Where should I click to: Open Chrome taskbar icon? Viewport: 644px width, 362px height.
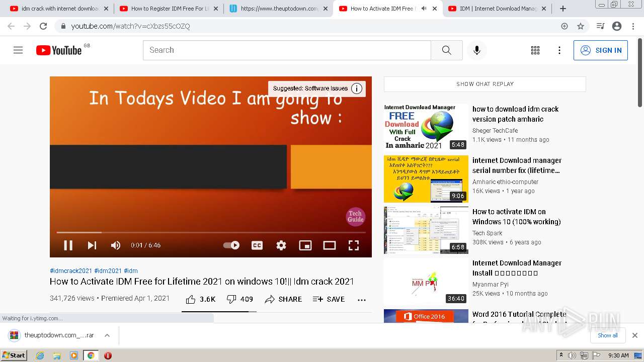pos(91,355)
